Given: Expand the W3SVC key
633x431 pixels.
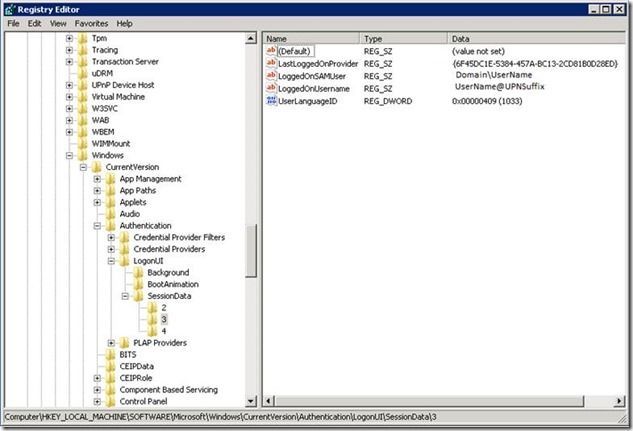Looking at the screenshot, I should pos(69,109).
